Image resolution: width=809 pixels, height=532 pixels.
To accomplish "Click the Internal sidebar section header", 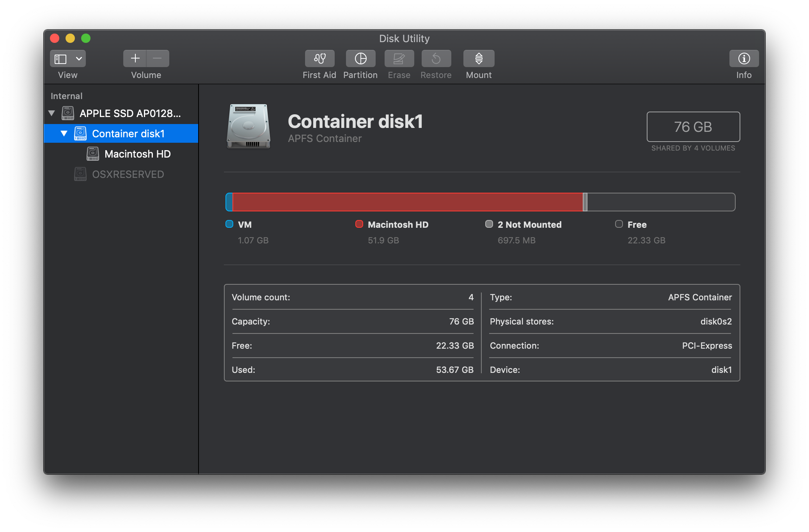I will [66, 96].
